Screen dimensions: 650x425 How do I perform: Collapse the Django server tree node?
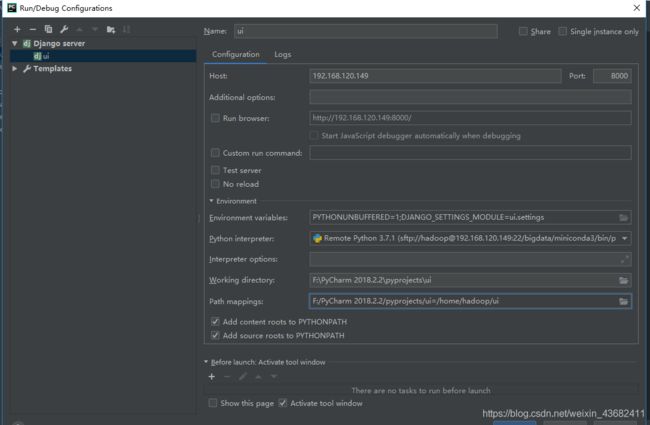tap(15, 43)
